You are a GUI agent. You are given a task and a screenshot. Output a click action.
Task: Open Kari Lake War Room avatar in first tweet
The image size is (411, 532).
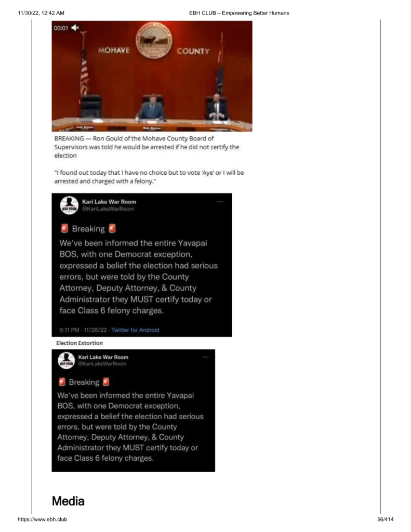(x=69, y=205)
